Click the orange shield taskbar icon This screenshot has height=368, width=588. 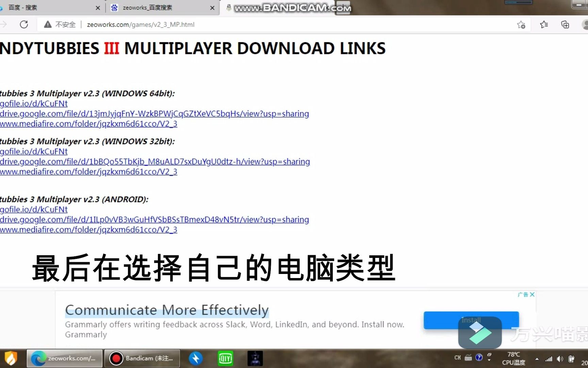click(x=11, y=358)
